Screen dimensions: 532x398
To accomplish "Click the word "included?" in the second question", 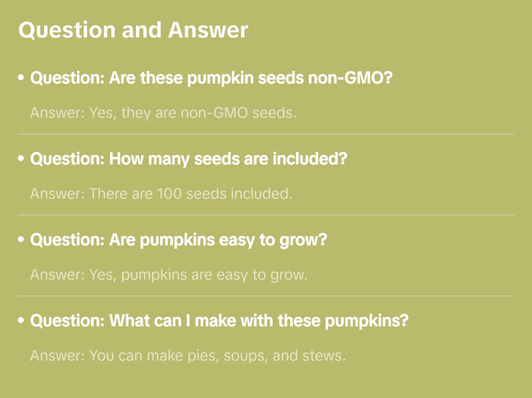I will [x=310, y=159].
